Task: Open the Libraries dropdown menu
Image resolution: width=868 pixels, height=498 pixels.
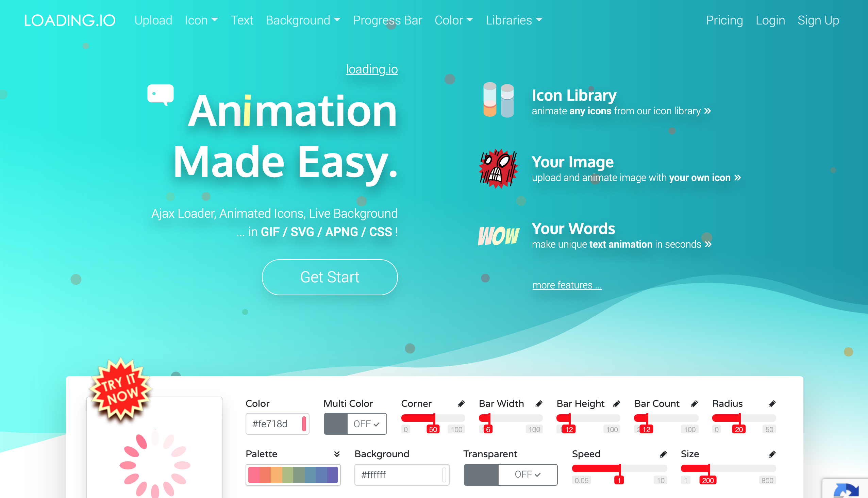Action: 515,20
